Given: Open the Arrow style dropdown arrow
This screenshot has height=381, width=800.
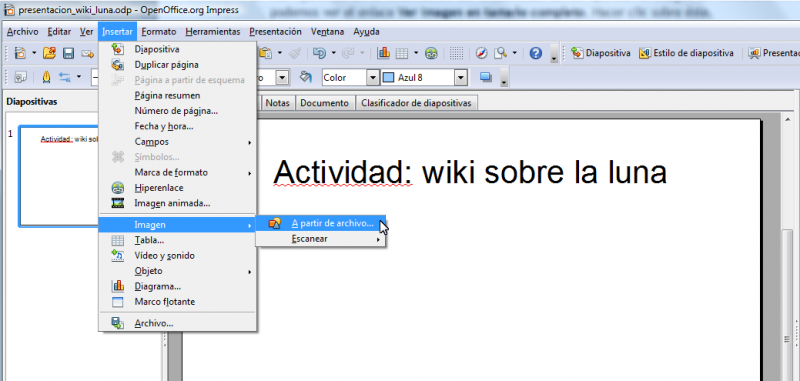Looking at the screenshot, I should (79, 78).
